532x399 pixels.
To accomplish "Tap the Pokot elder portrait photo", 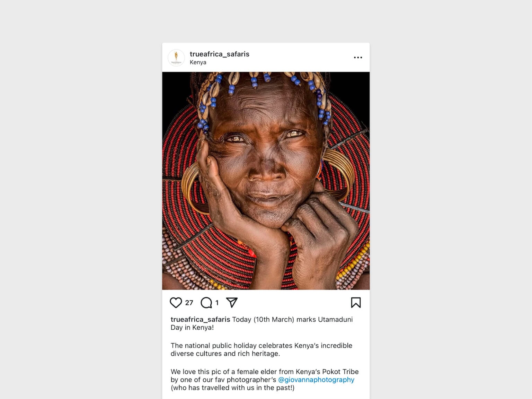I will [x=266, y=181].
